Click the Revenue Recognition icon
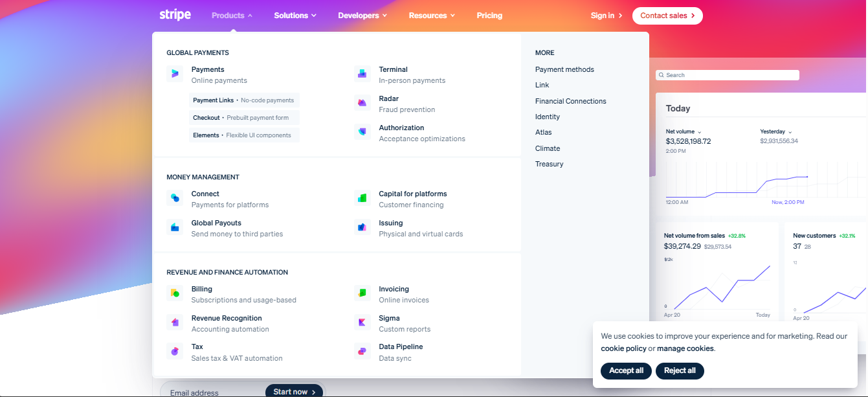The image size is (868, 397). click(x=174, y=323)
